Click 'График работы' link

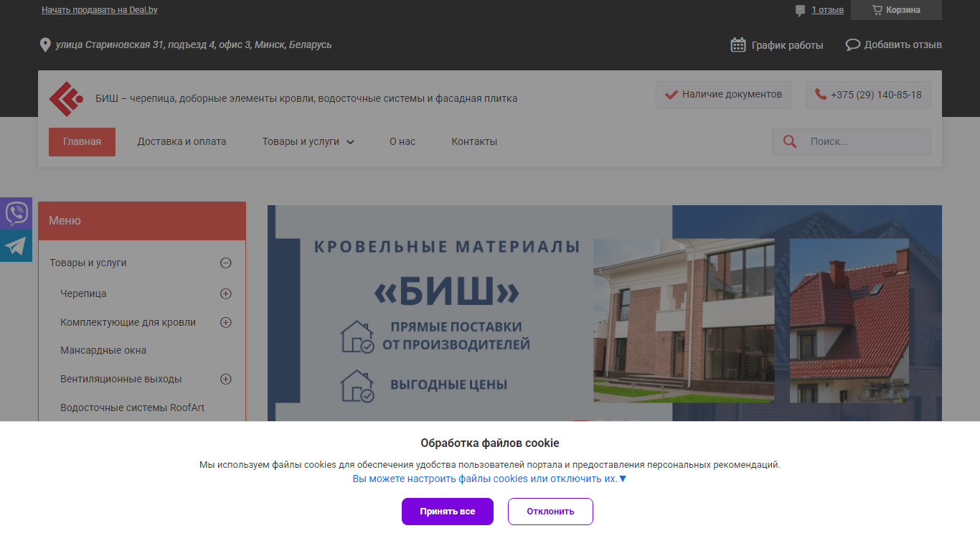tap(787, 45)
